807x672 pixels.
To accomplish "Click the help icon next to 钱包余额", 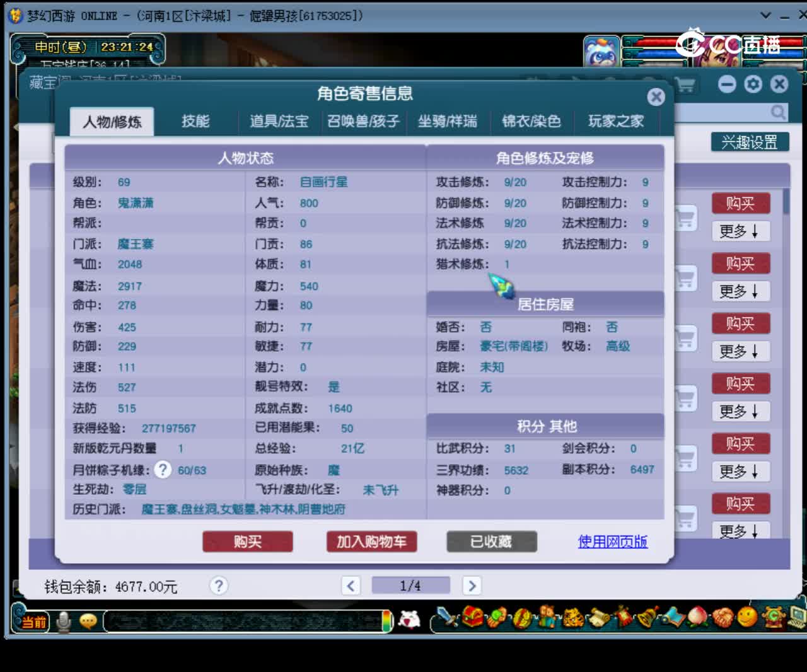I will pyautogui.click(x=218, y=586).
